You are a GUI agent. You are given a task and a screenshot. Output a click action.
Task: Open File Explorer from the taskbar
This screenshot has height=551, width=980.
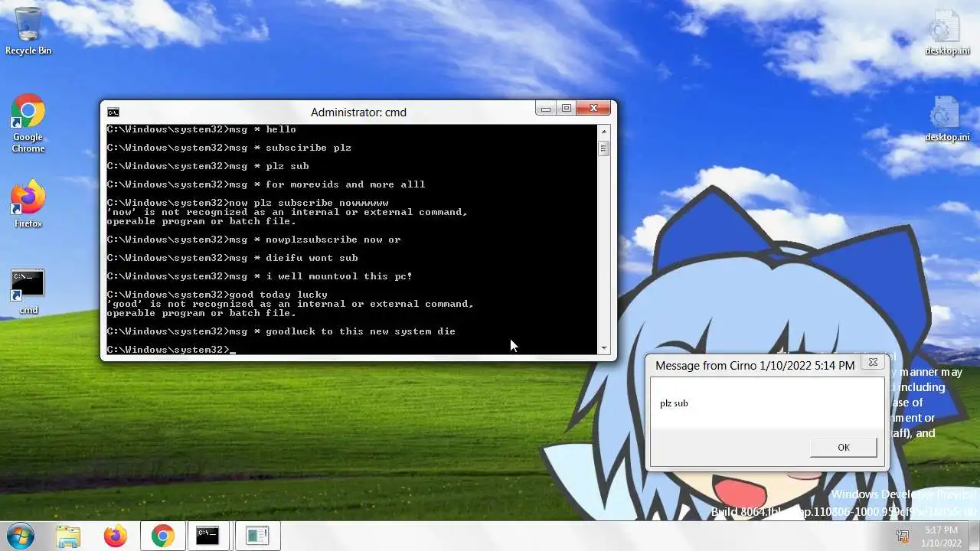[x=68, y=536]
